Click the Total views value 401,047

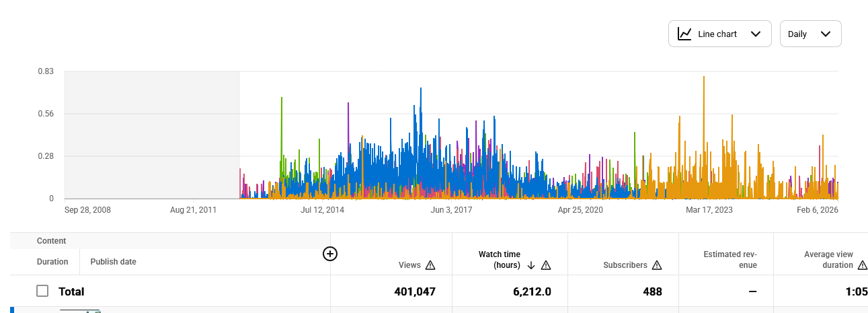coord(414,291)
